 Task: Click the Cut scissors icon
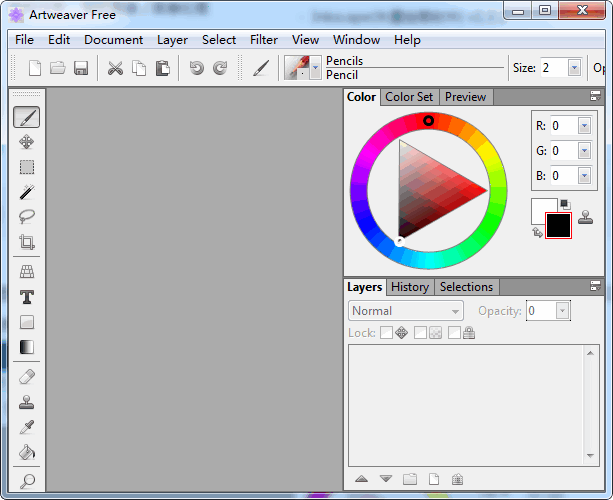[x=115, y=68]
